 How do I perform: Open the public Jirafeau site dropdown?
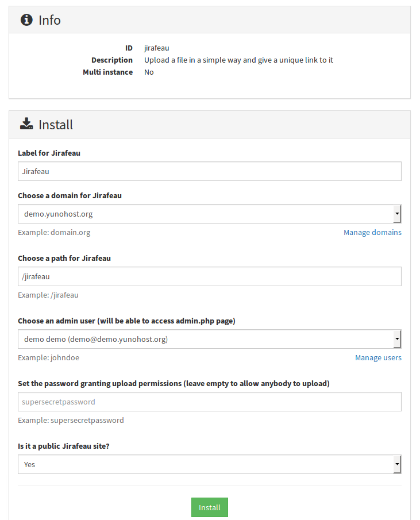point(210,464)
